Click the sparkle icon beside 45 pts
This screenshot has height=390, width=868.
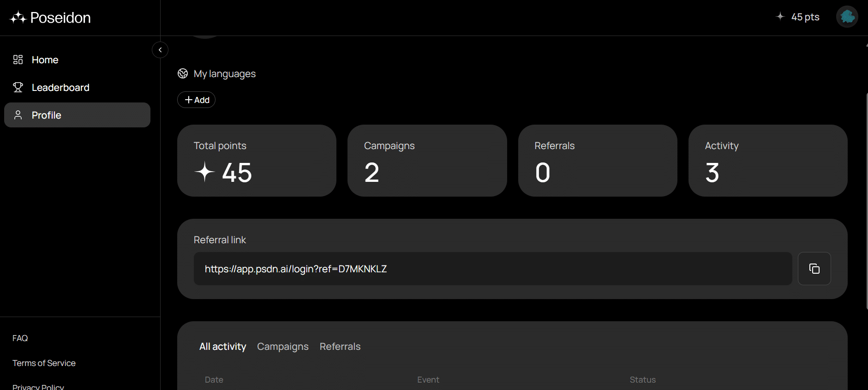coord(780,17)
